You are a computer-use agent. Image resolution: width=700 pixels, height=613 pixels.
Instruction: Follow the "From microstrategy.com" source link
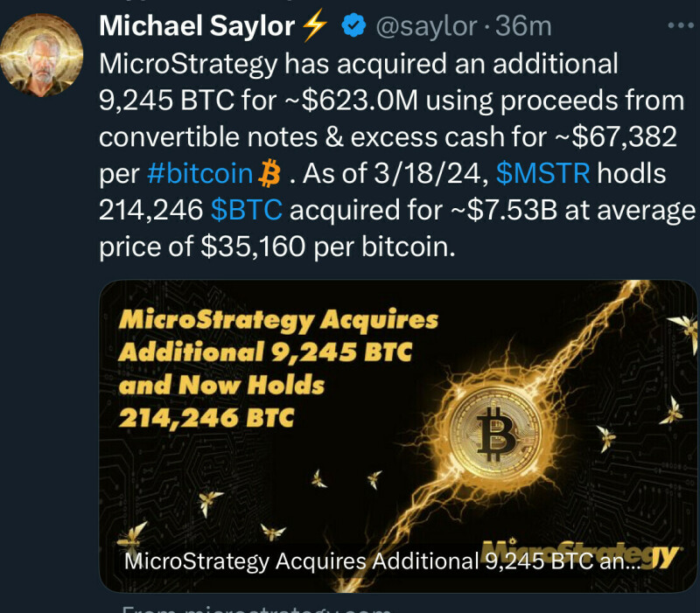pos(254,610)
